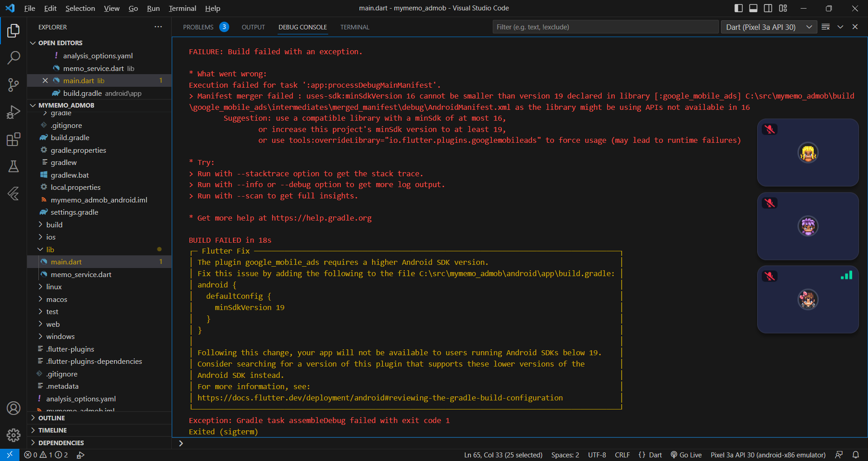Close the main.dart open editor
Screen dimensions: 868x461
(45, 80)
